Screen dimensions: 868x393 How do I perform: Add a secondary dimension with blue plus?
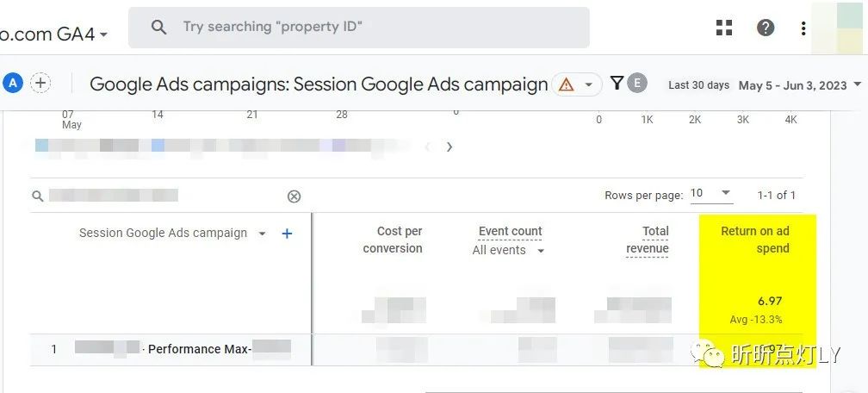coord(287,234)
